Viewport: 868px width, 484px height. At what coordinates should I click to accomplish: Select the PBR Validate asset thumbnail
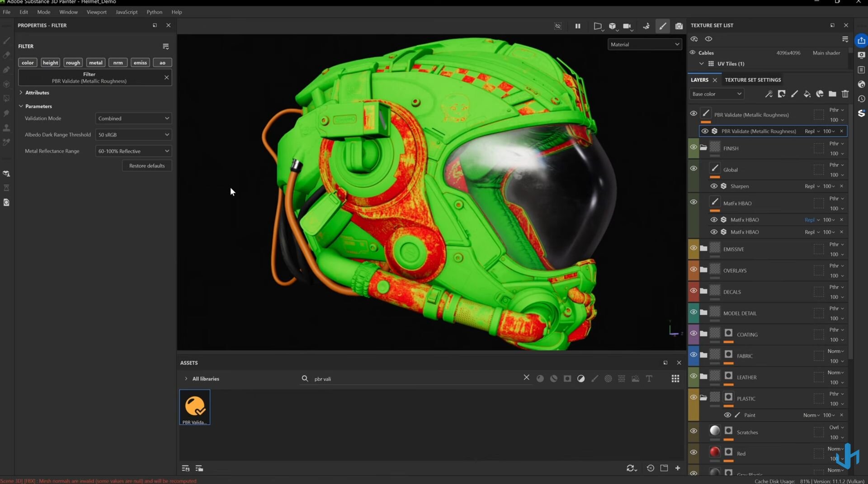pos(195,407)
